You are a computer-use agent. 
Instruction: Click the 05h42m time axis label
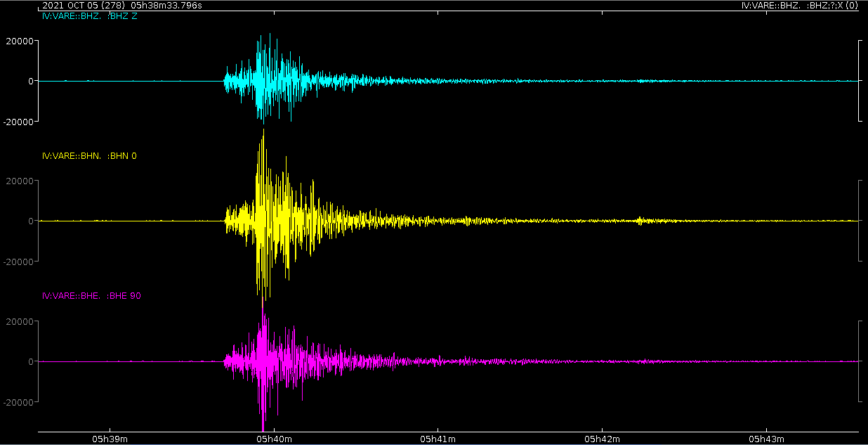(602, 439)
